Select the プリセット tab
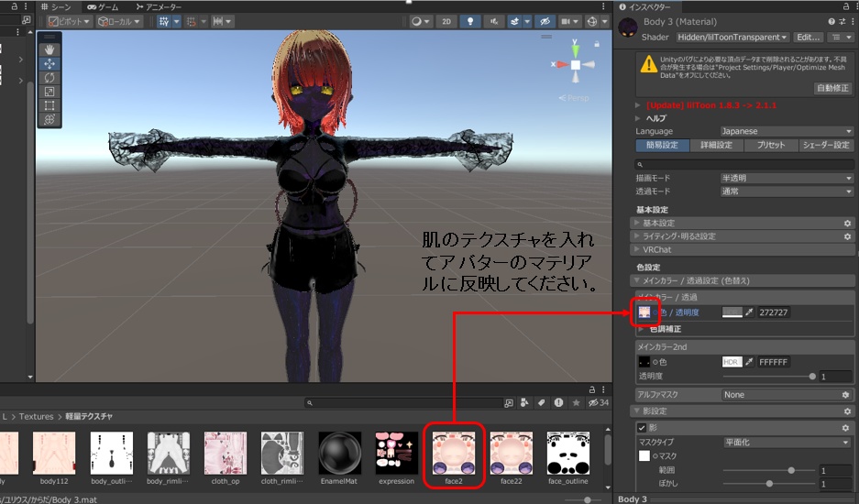Viewport: 859px width, 504px height. pos(770,145)
